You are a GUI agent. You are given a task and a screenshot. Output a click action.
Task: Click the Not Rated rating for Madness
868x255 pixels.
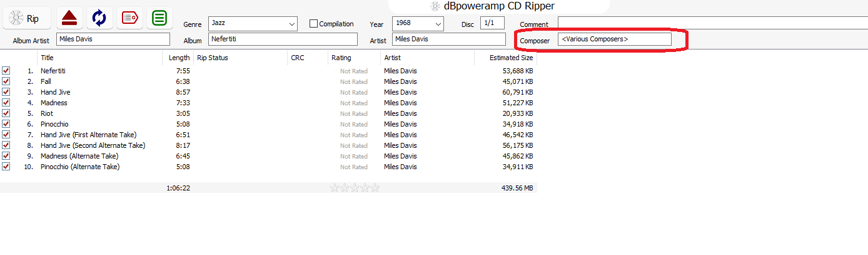[354, 103]
